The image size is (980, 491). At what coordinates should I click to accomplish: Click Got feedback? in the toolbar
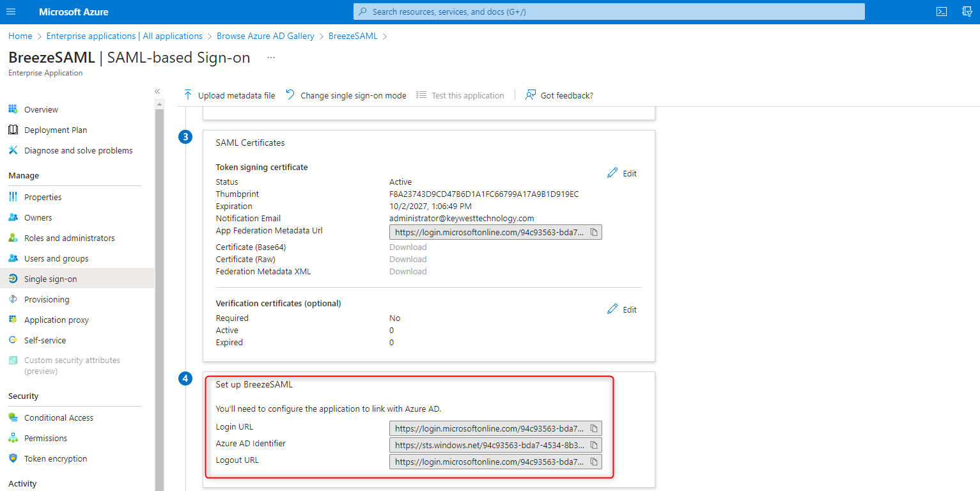[559, 95]
